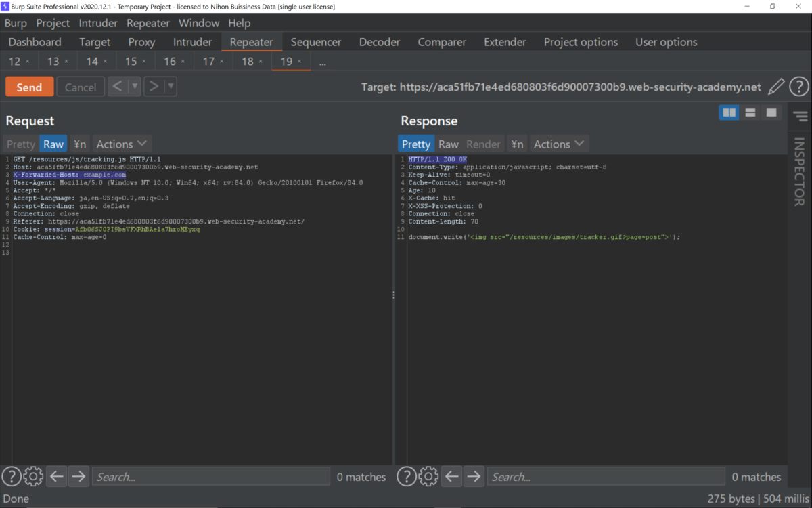This screenshot has width=812, height=508.
Task: Switch to the Target tab
Action: [95, 42]
